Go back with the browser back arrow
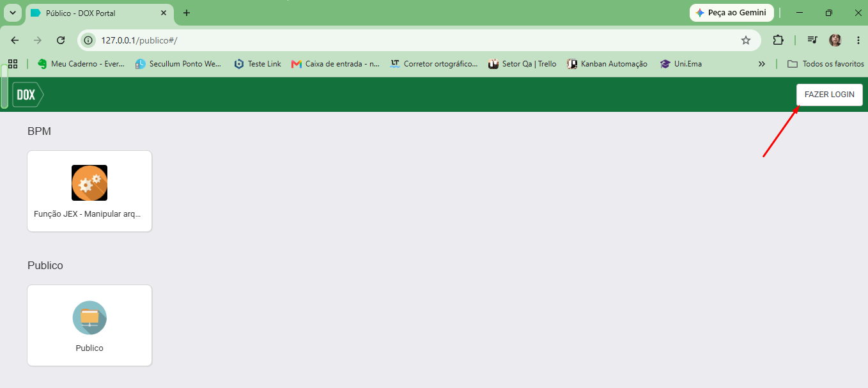This screenshot has width=868, height=388. [x=15, y=40]
